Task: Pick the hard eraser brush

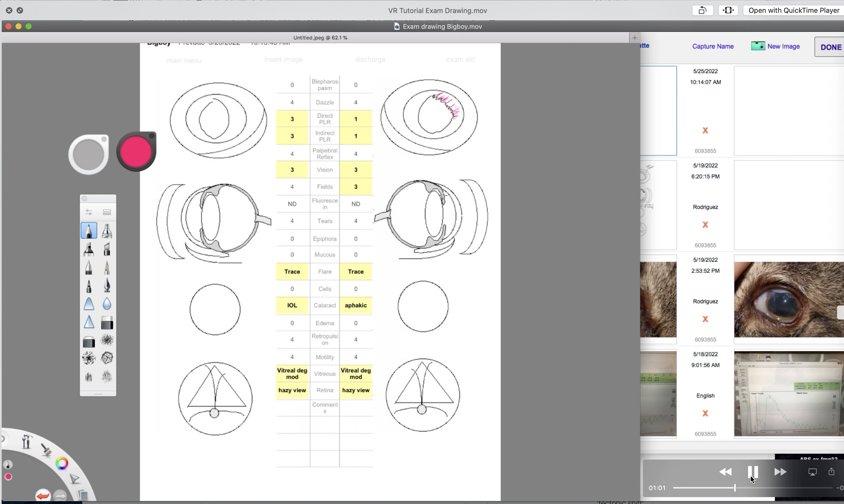Action: pyautogui.click(x=107, y=322)
